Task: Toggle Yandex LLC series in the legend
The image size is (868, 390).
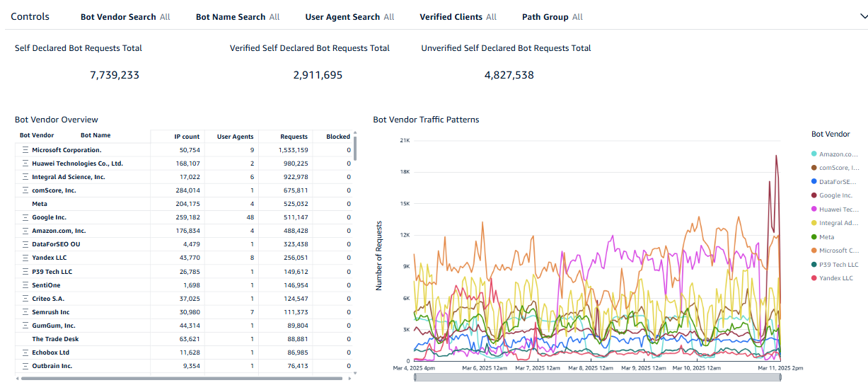Action: (x=835, y=278)
